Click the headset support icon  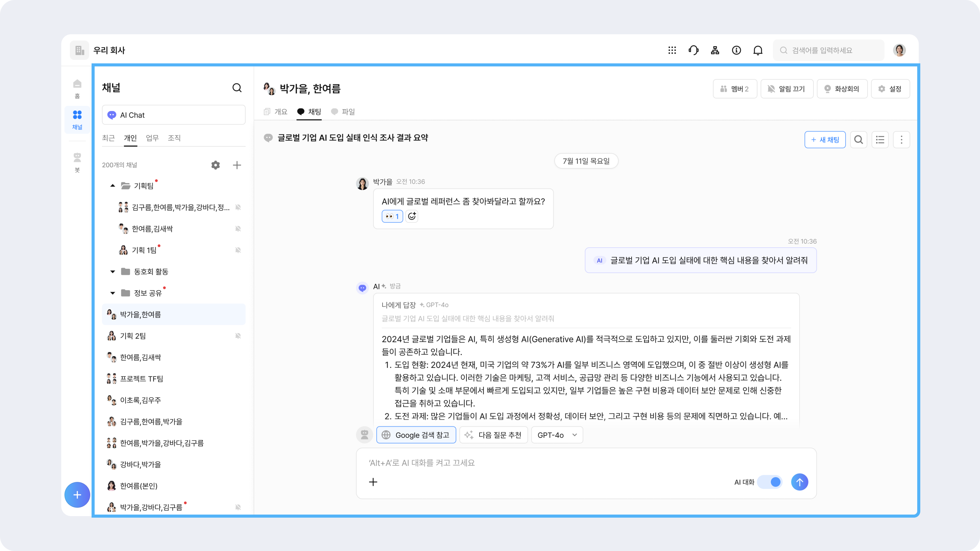coord(693,50)
